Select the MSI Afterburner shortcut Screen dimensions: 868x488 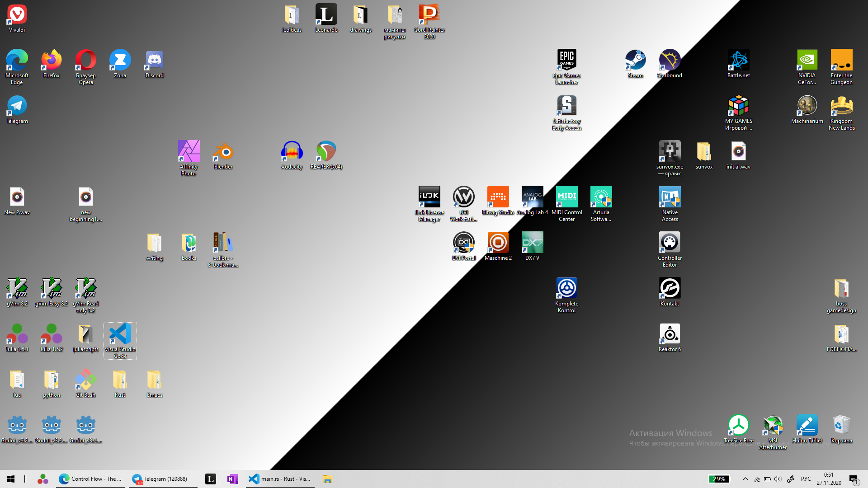coord(773,432)
